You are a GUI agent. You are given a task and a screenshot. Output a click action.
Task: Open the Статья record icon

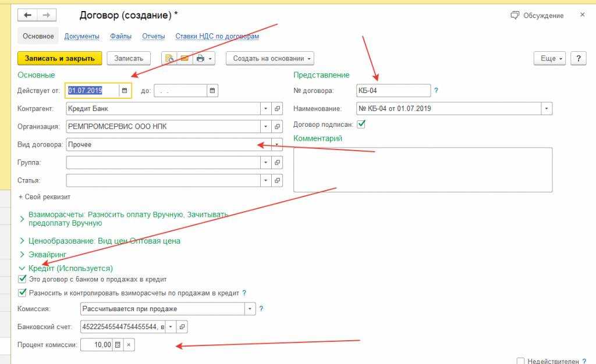277,180
